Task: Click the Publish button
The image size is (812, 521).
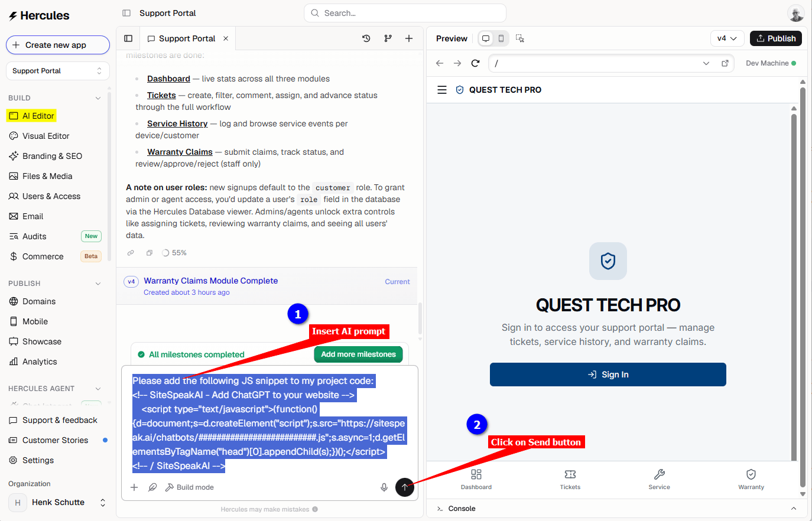Action: 776,38
